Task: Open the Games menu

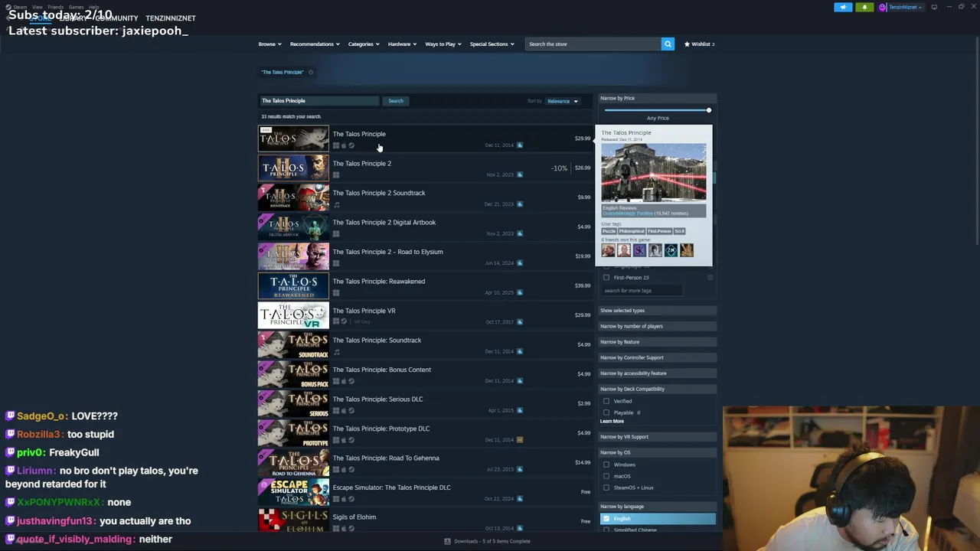Action: (x=76, y=7)
